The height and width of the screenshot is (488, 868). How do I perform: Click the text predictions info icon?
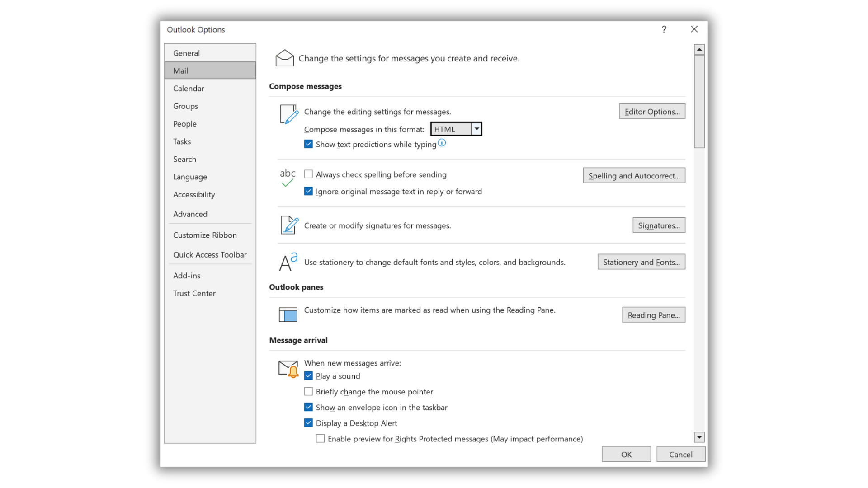coord(442,143)
